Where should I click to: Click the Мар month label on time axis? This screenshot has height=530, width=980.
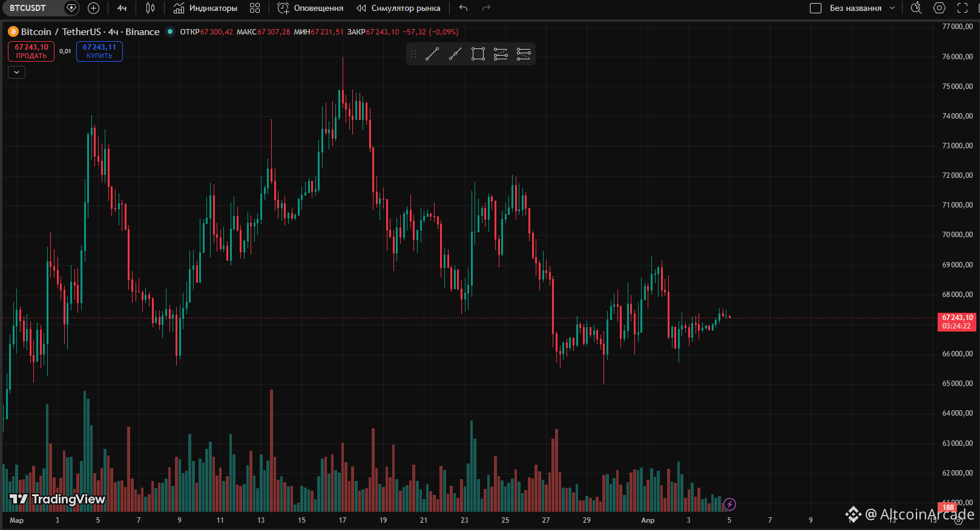point(16,520)
